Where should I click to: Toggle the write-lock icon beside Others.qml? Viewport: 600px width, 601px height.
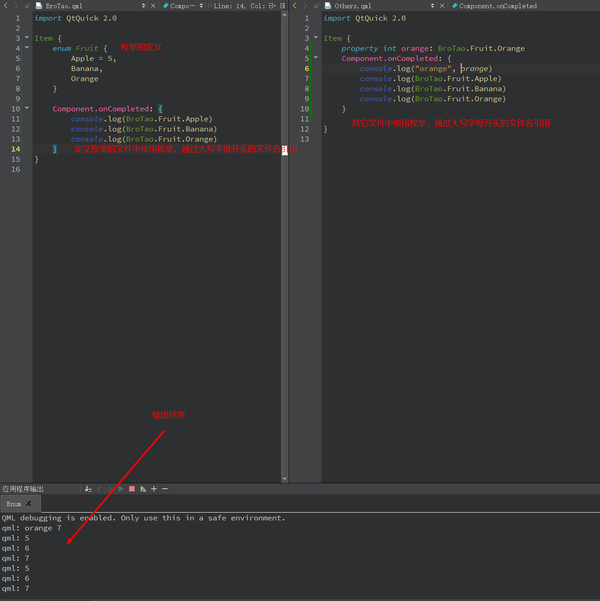click(x=316, y=6)
